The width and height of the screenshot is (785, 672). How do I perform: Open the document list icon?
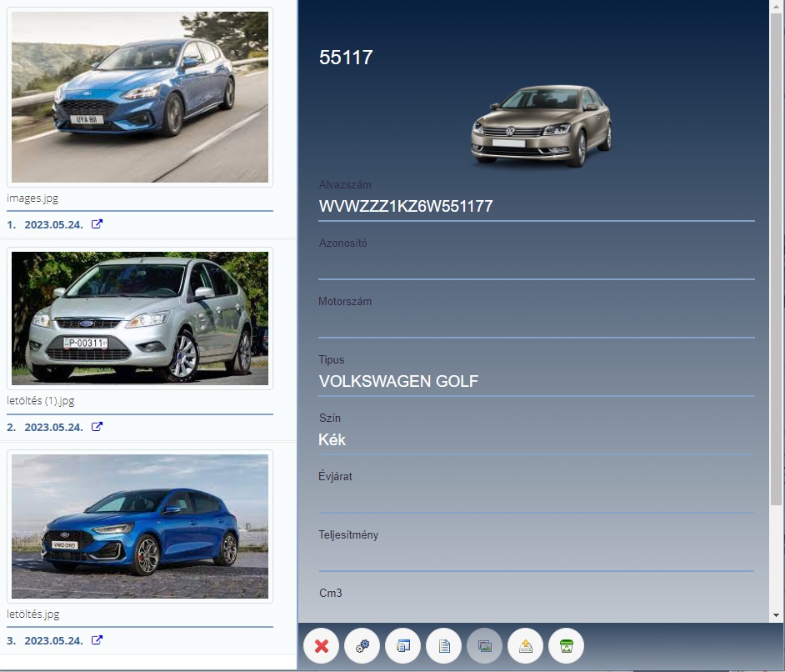tap(444, 646)
